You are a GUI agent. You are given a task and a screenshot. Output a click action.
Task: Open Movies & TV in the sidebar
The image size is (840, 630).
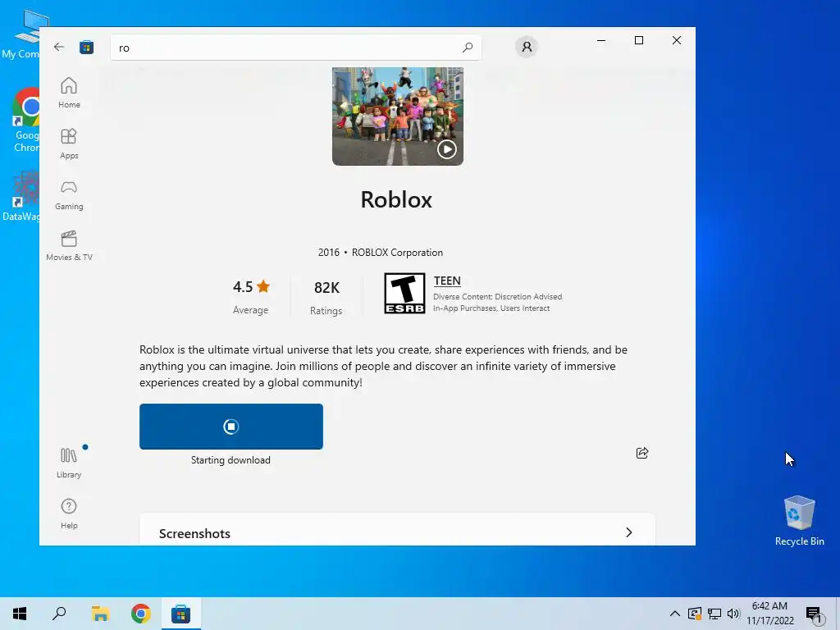(x=69, y=245)
